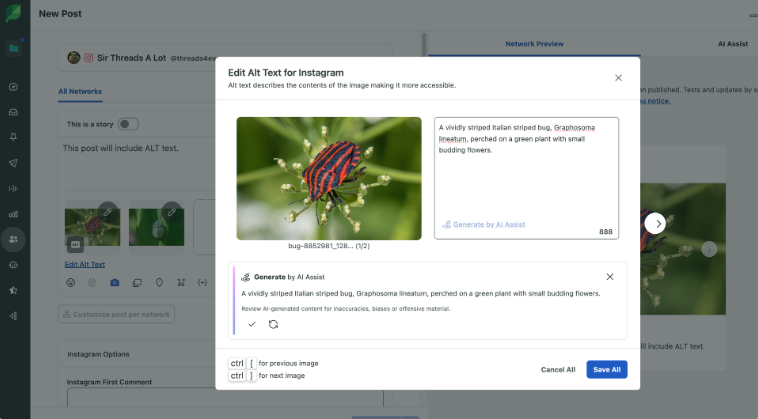758x419 pixels.
Task: Click the faded small arrow in preview
Action: pos(709,249)
